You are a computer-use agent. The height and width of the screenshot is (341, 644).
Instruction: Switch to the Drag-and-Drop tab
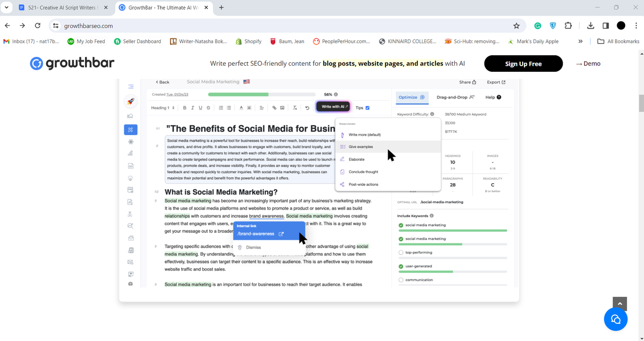pyautogui.click(x=456, y=97)
